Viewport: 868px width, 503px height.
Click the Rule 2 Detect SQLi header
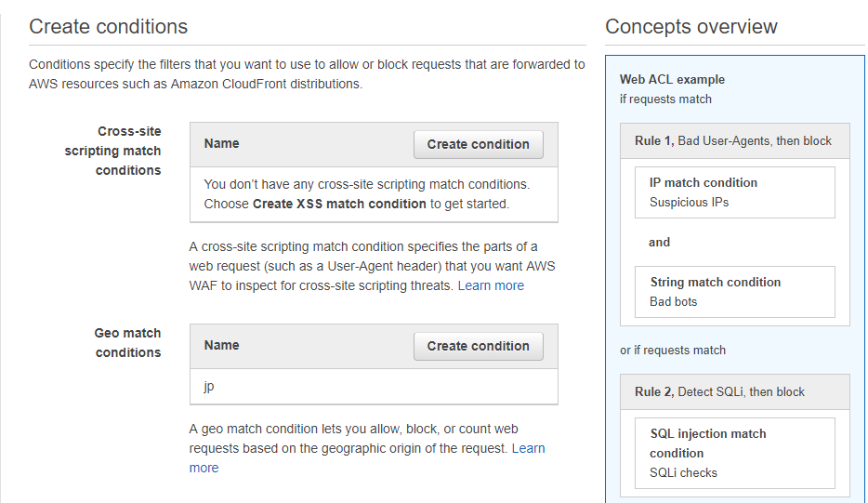point(719,391)
